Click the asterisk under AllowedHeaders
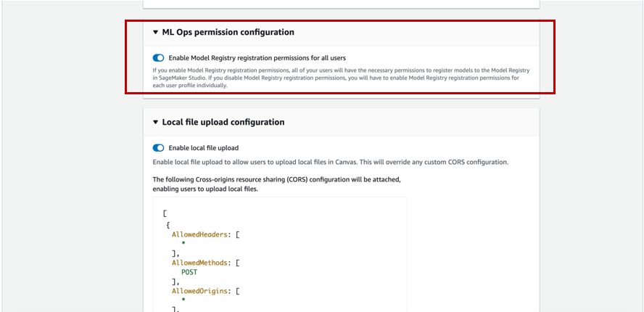The height and width of the screenshot is (312, 644). 183,245
